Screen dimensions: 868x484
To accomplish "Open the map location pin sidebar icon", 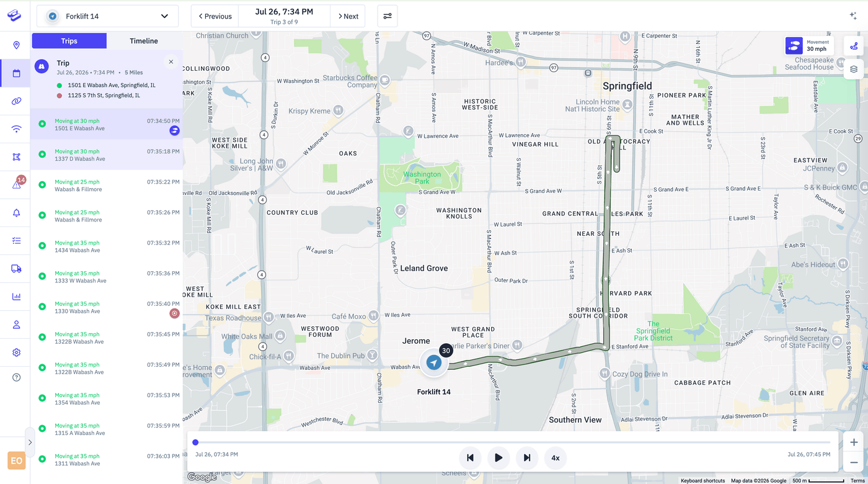I will [16, 45].
